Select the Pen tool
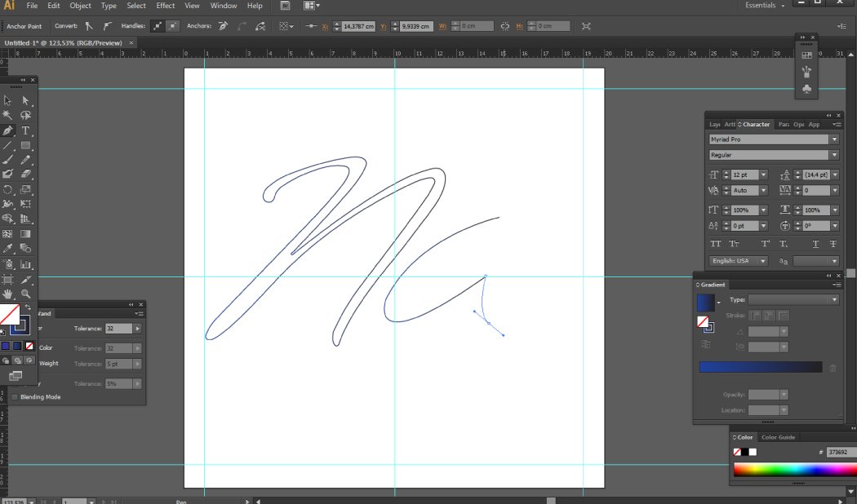The width and height of the screenshot is (857, 504). point(7,130)
